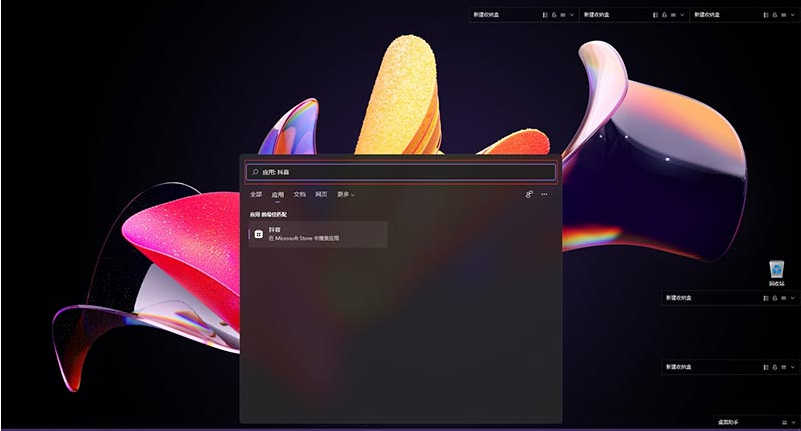Image resolution: width=801 pixels, height=431 pixels.
Task: Click the search field containing 应用: 抖音
Action: (x=400, y=172)
